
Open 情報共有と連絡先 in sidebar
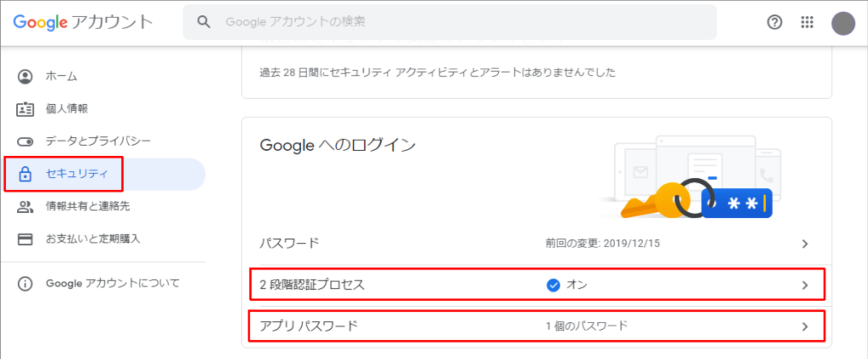pos(87,206)
